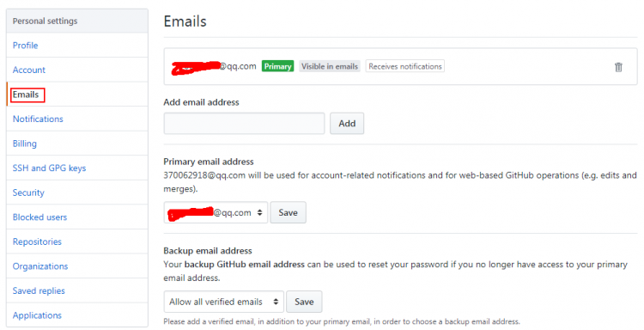Go to the Security settings page
The height and width of the screenshot is (330, 644).
[x=28, y=192]
